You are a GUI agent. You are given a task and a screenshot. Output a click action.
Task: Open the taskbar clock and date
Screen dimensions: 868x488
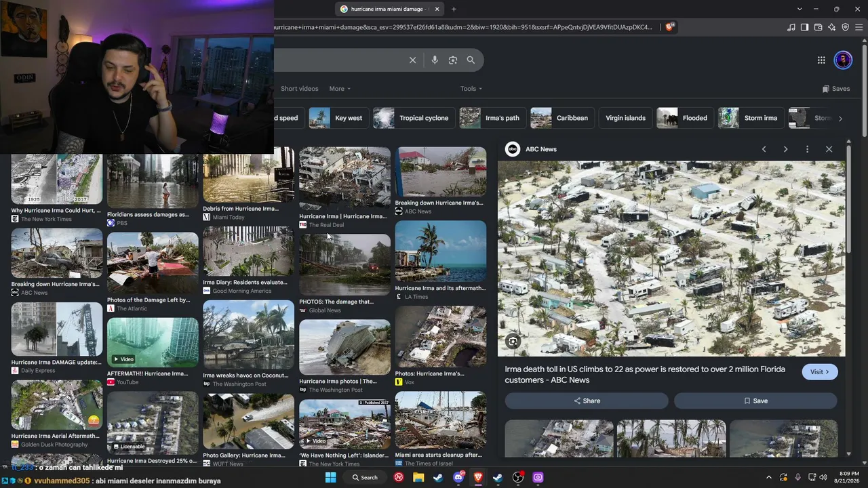point(848,478)
